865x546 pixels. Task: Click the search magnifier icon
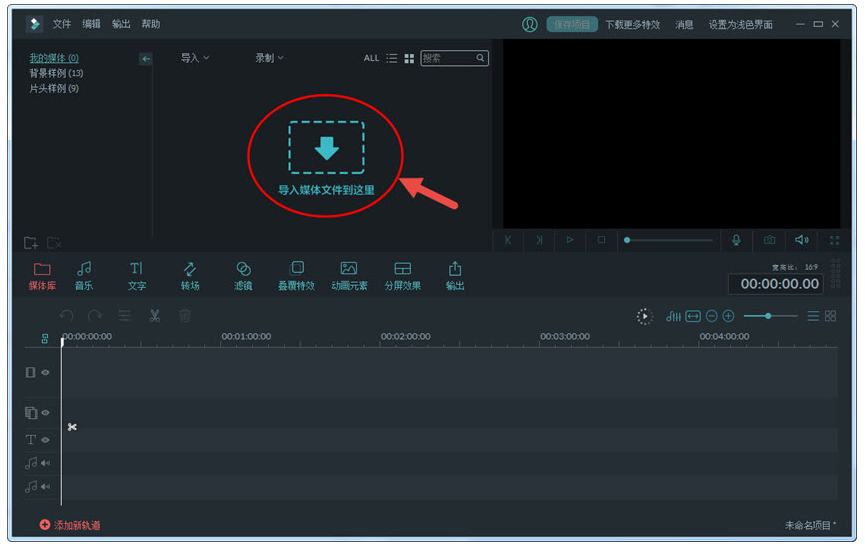[x=480, y=58]
